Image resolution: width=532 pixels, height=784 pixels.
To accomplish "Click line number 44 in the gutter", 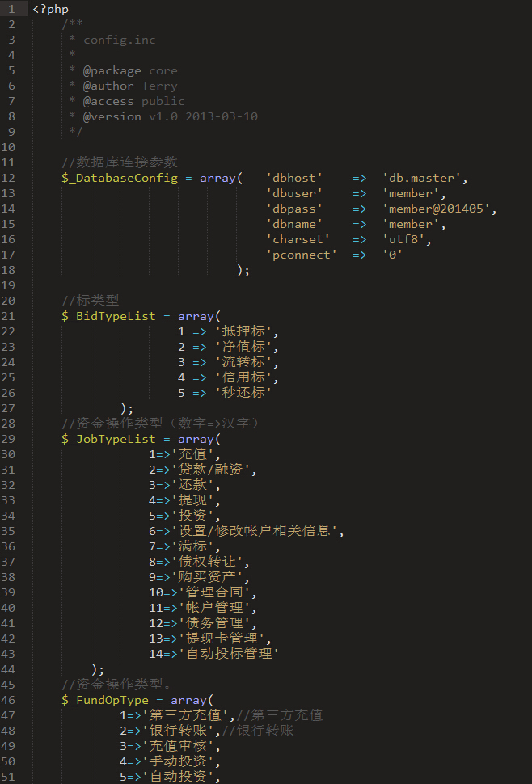I will (x=9, y=669).
